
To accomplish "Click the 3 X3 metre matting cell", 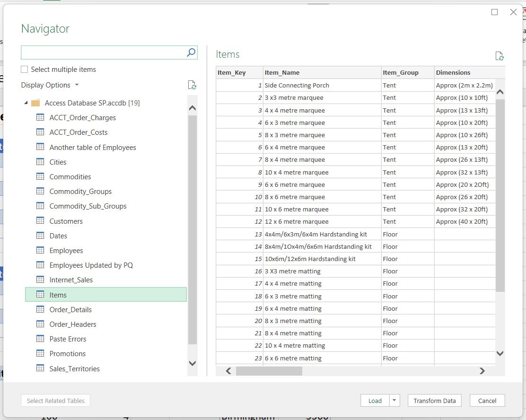I will 322,271.
